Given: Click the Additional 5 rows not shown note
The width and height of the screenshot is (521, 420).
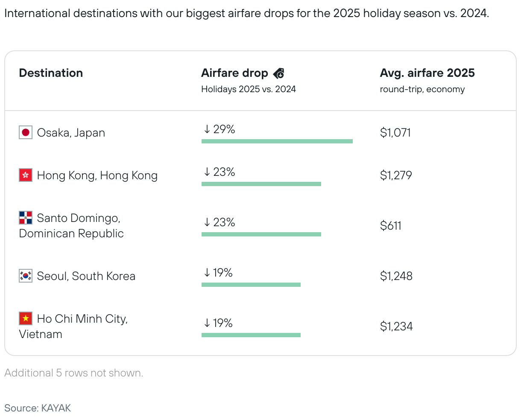Looking at the screenshot, I should [x=74, y=373].
